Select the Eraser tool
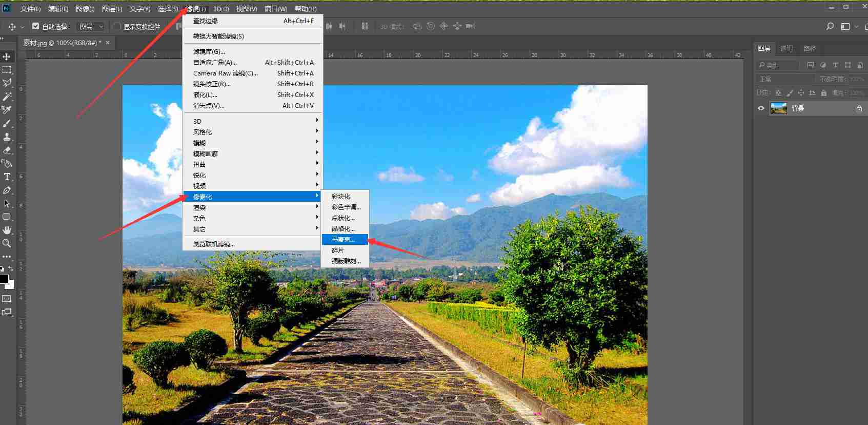868x425 pixels. coord(7,150)
